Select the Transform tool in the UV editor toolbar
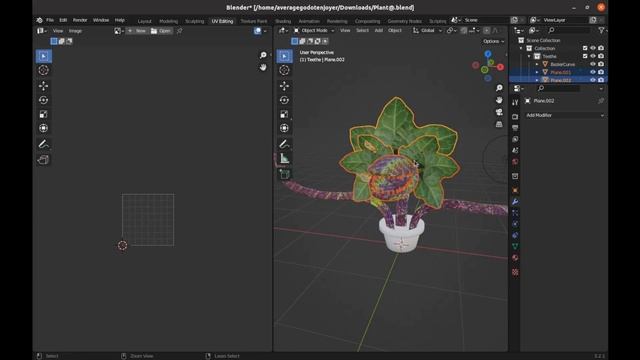Screen dimensions: 640x360 coord(43,128)
